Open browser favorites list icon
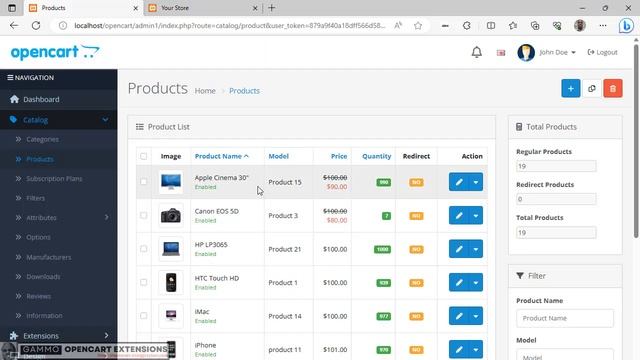The height and width of the screenshot is (360, 640). (513, 26)
